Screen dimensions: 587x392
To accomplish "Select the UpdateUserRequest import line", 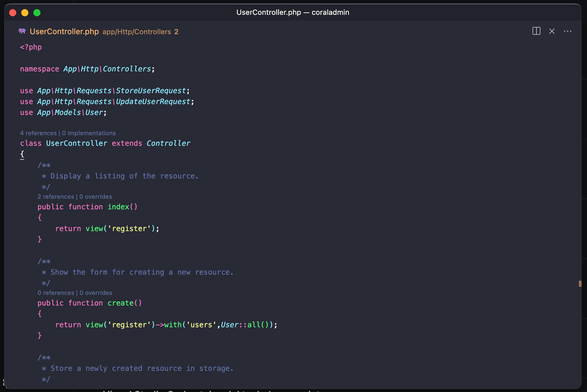I will coord(153,101).
